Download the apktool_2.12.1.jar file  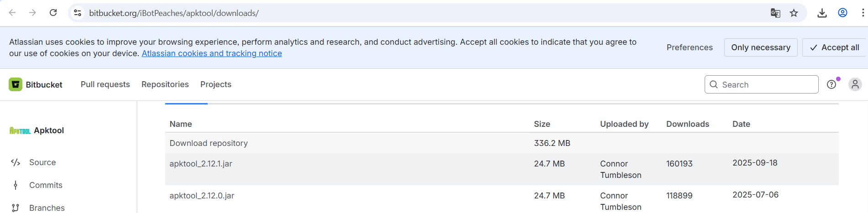(201, 164)
